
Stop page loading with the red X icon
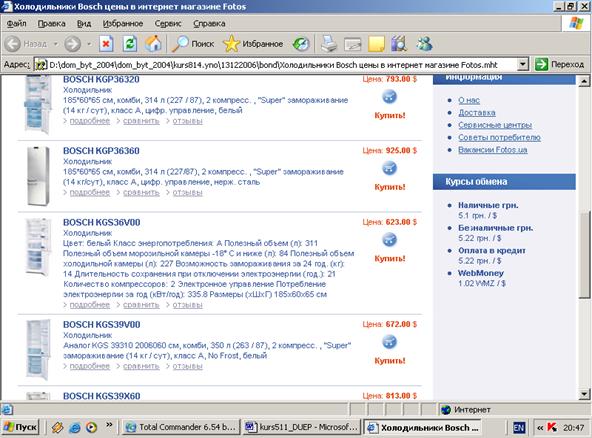coord(106,44)
